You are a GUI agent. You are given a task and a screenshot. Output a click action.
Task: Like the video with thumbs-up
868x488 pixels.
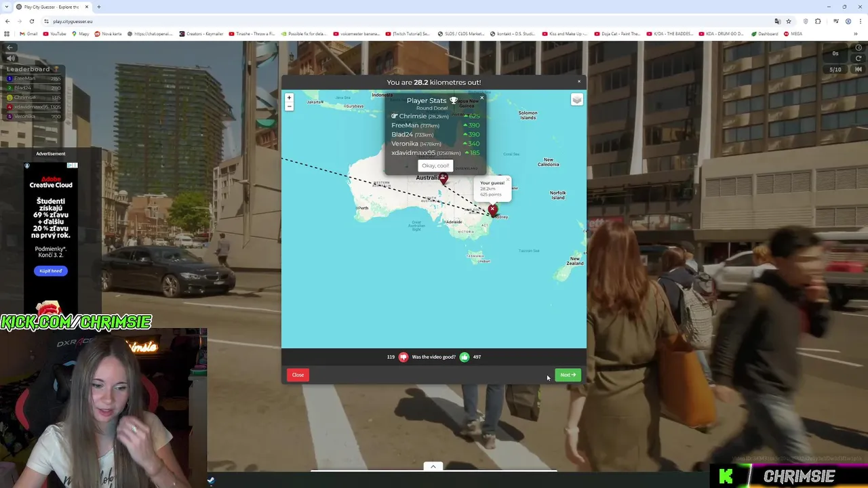pos(465,357)
